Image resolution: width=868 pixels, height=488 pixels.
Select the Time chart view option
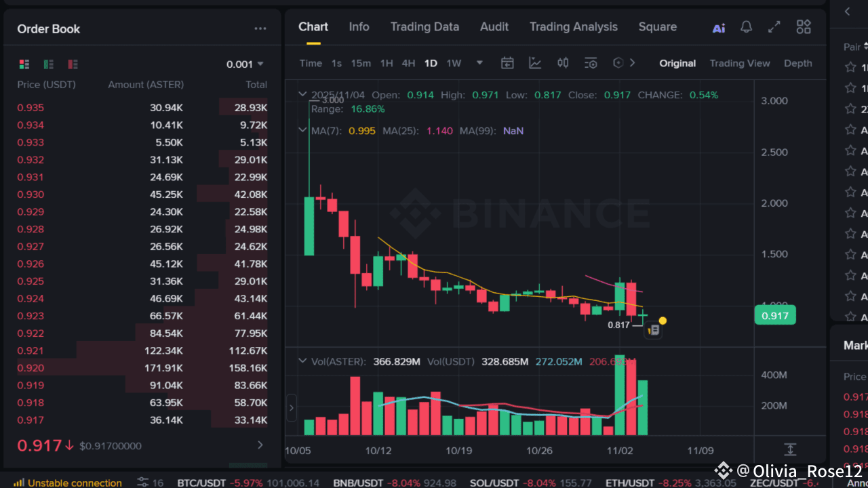pos(311,63)
